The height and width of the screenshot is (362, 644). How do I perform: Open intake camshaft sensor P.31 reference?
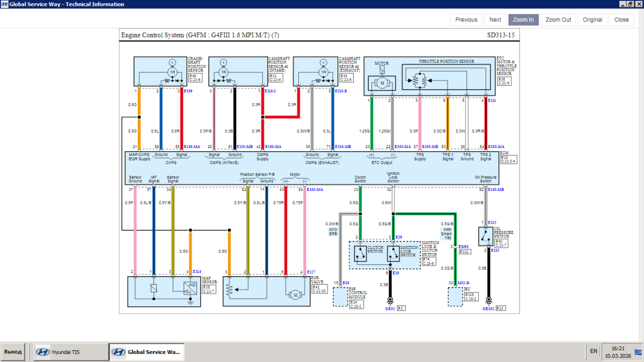(x=275, y=78)
